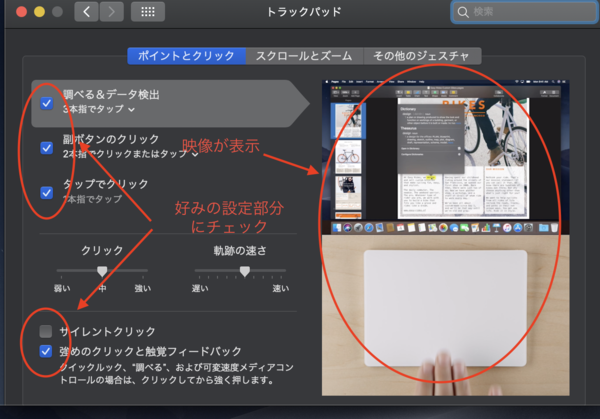Viewport: 600px width, 419px height.
Task: Click the yellow minimize window button
Action: [x=39, y=12]
